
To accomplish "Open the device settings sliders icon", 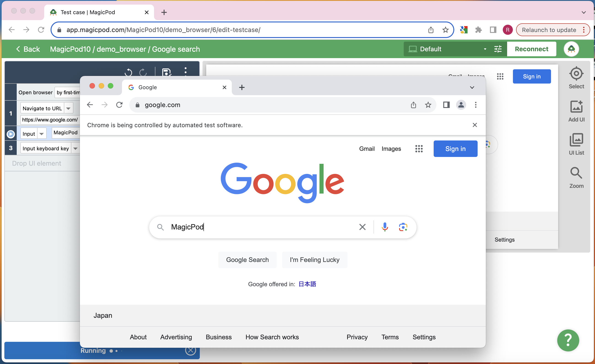I will pyautogui.click(x=498, y=49).
